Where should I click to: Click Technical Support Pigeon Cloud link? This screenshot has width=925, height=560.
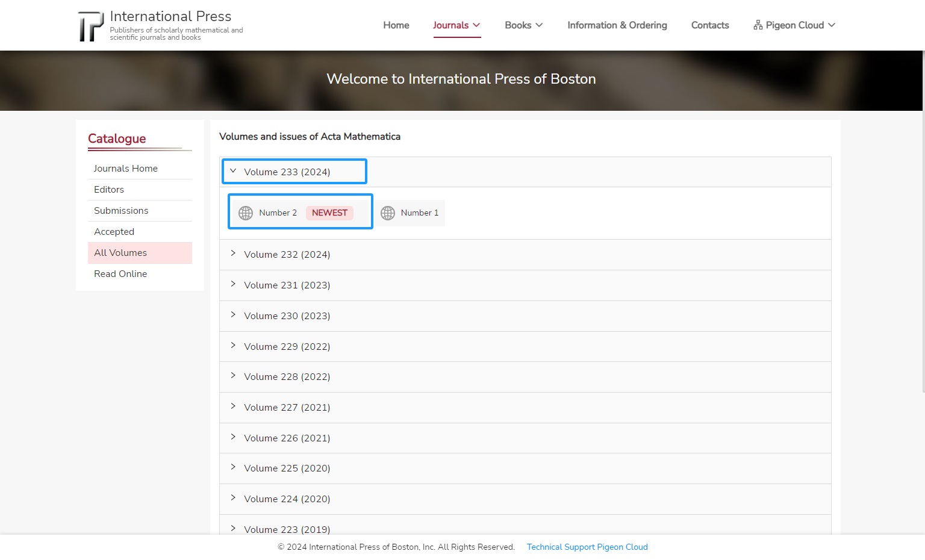(587, 547)
